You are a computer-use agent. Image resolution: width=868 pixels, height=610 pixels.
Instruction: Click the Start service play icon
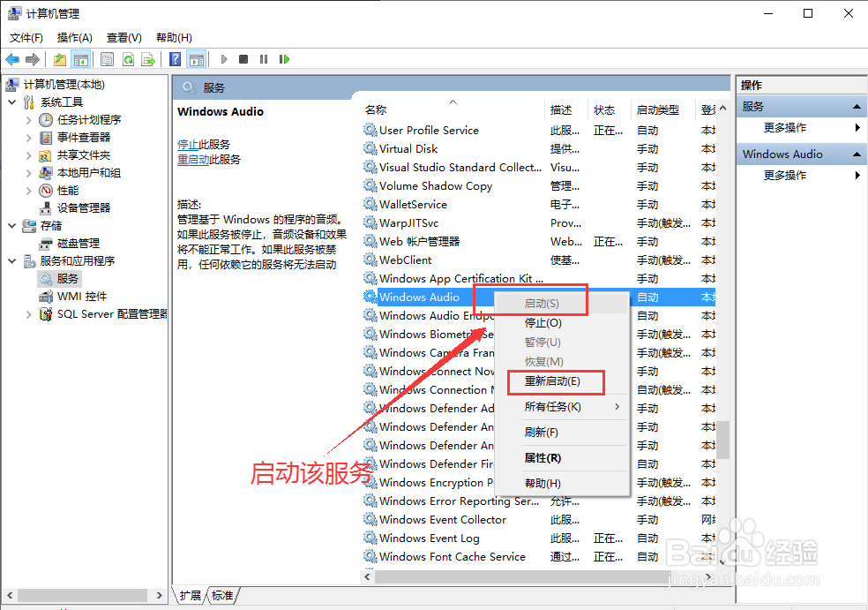(224, 59)
